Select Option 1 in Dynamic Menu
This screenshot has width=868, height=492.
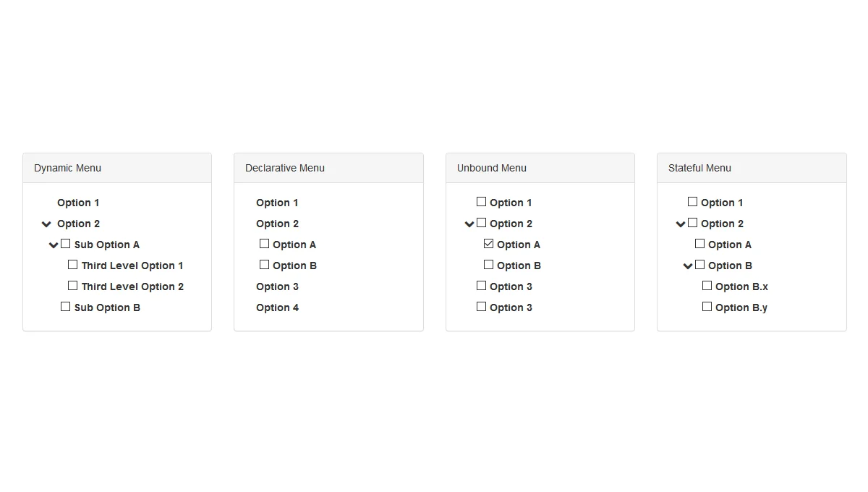click(x=78, y=203)
